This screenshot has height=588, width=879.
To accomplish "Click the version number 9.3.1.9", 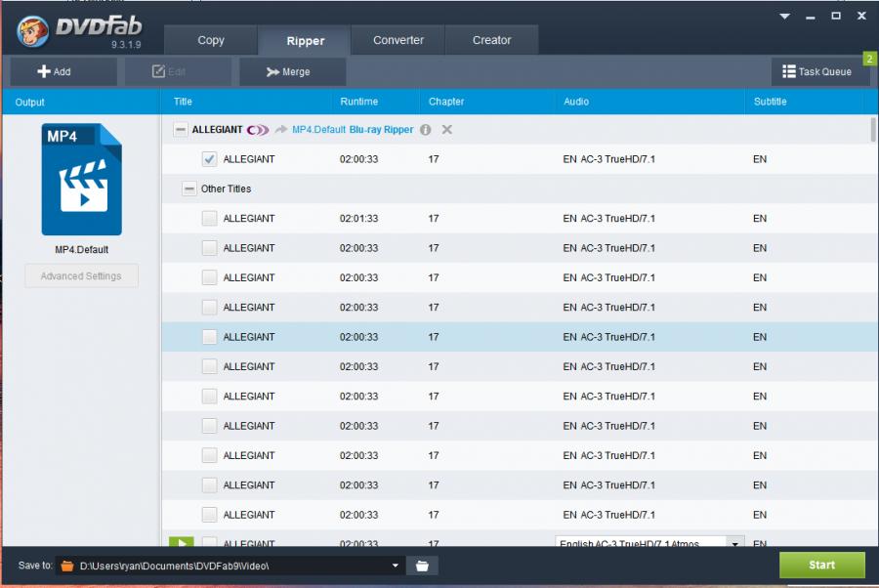I will [x=126, y=45].
